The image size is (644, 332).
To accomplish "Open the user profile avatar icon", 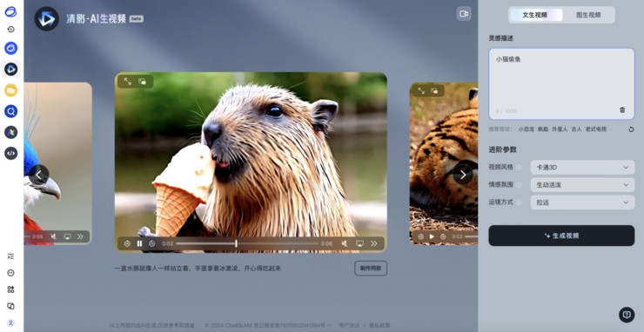I will (11, 323).
